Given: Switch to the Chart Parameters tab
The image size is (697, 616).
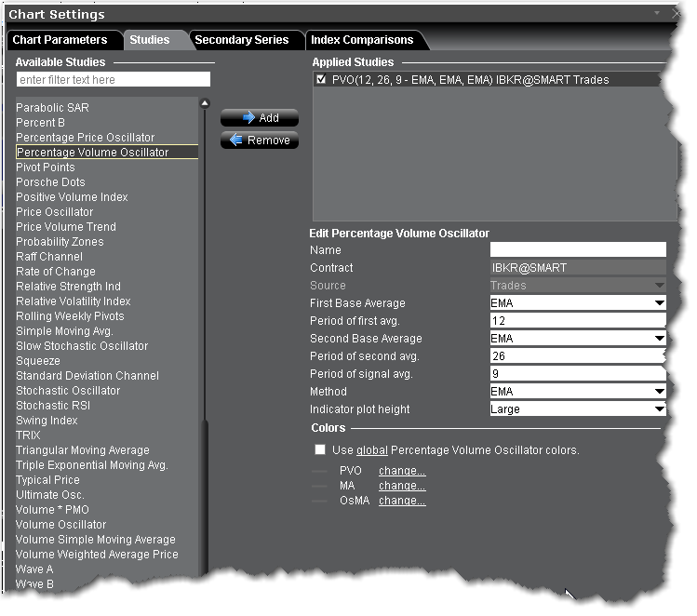Looking at the screenshot, I should click(x=60, y=40).
